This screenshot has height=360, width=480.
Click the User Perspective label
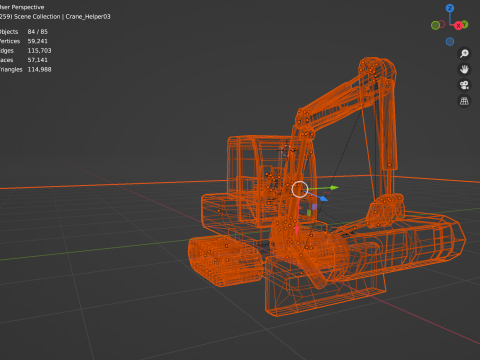22,7
